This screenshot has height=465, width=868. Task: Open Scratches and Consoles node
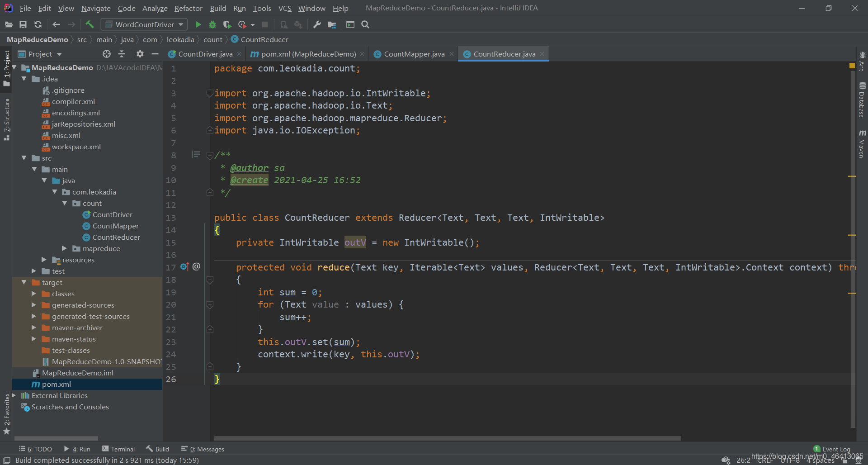point(70,407)
